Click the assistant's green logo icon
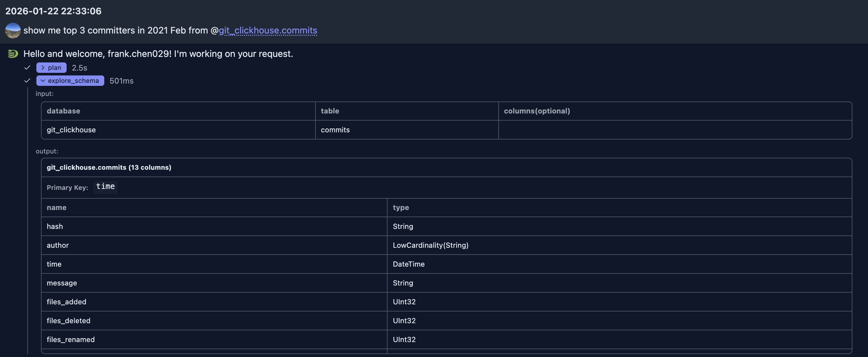 [x=12, y=53]
